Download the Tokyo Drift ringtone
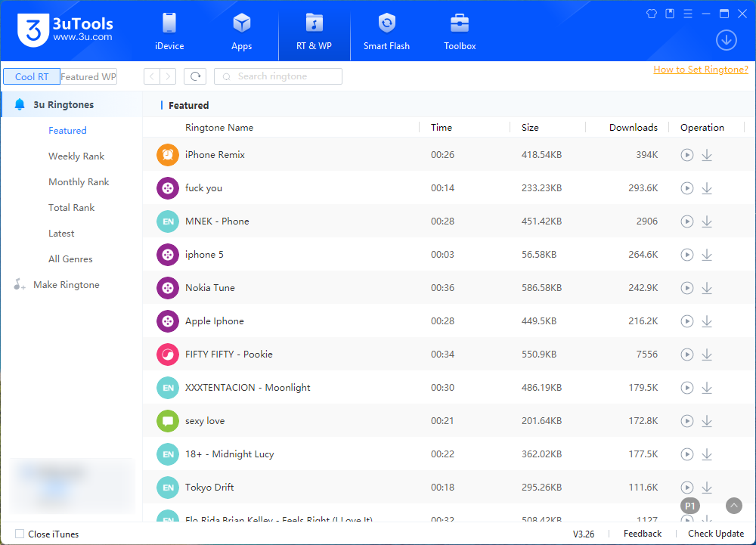Image resolution: width=756 pixels, height=545 pixels. point(707,488)
